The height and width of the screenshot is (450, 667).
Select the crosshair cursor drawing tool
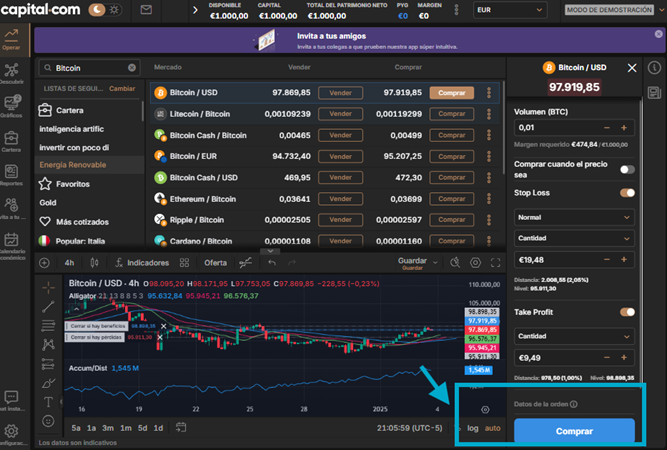click(x=48, y=288)
